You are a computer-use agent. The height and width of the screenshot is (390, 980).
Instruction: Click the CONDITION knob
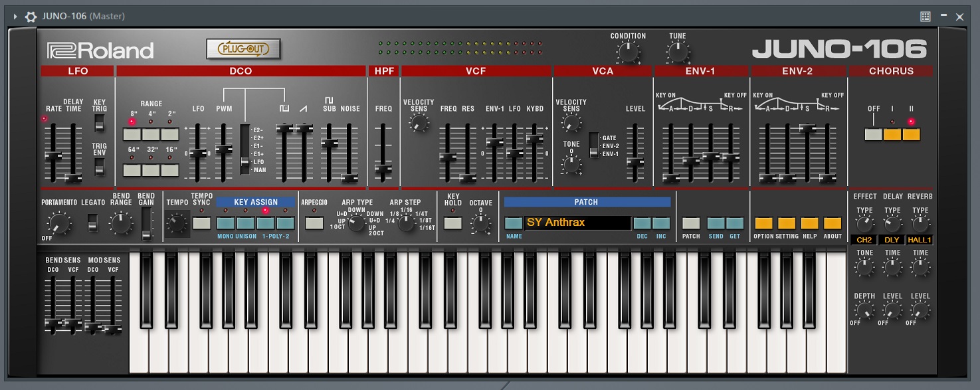click(627, 51)
